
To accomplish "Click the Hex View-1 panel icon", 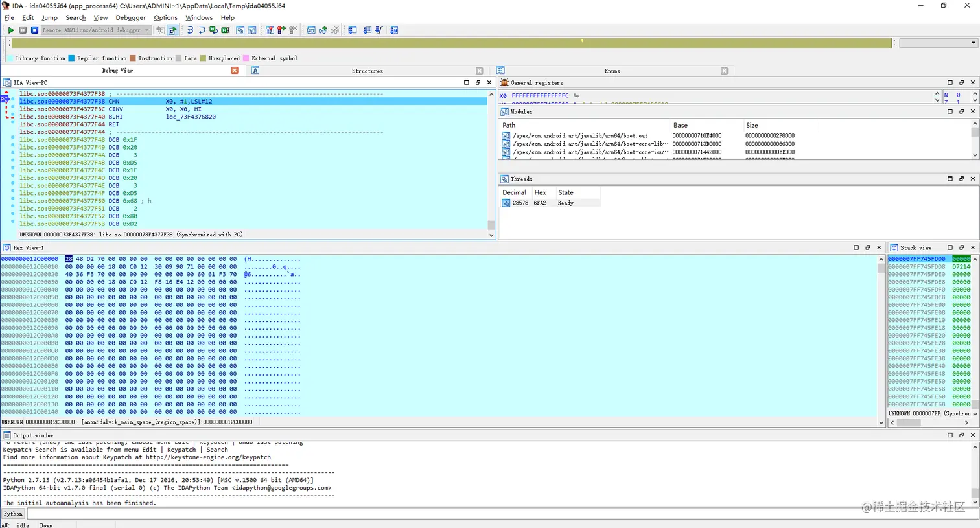I will pyautogui.click(x=7, y=247).
